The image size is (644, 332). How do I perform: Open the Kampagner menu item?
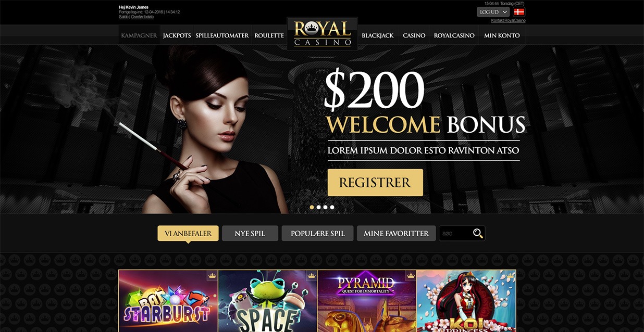[x=139, y=35]
